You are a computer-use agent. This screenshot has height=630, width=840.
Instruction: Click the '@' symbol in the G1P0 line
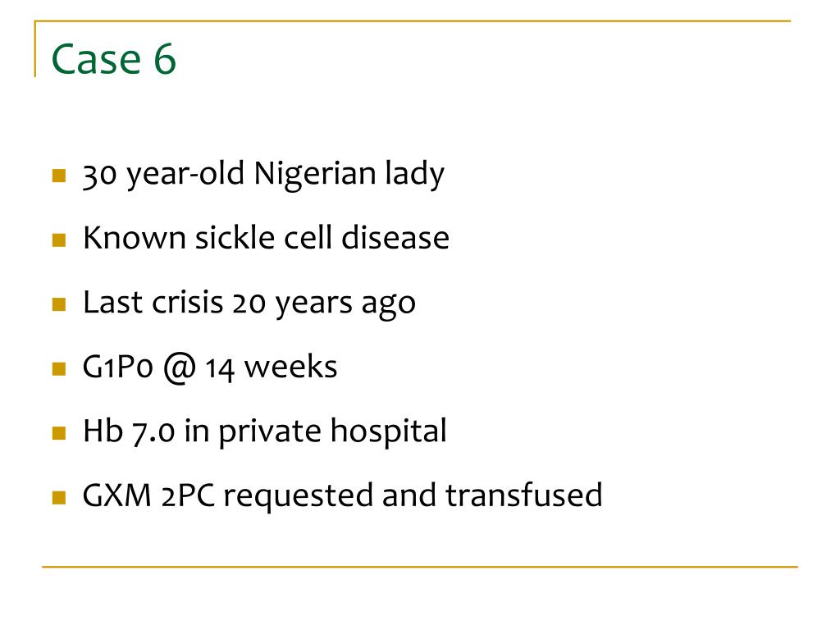(180, 368)
